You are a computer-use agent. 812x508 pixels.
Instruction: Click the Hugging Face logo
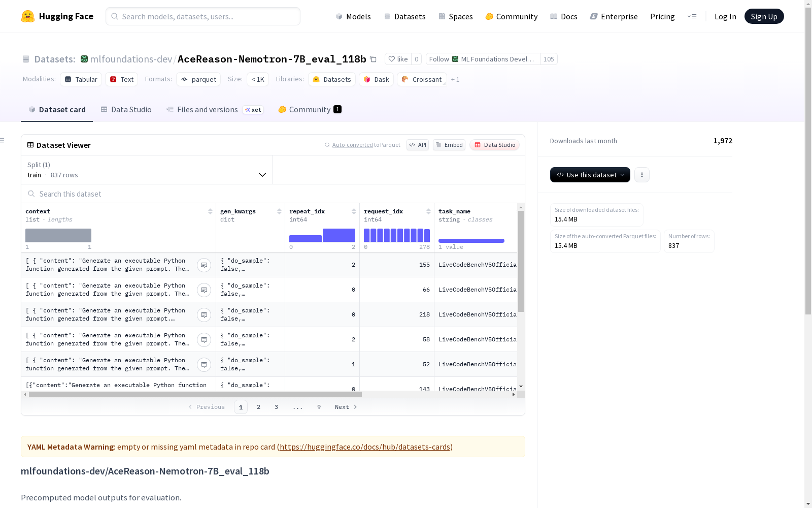coord(57,16)
